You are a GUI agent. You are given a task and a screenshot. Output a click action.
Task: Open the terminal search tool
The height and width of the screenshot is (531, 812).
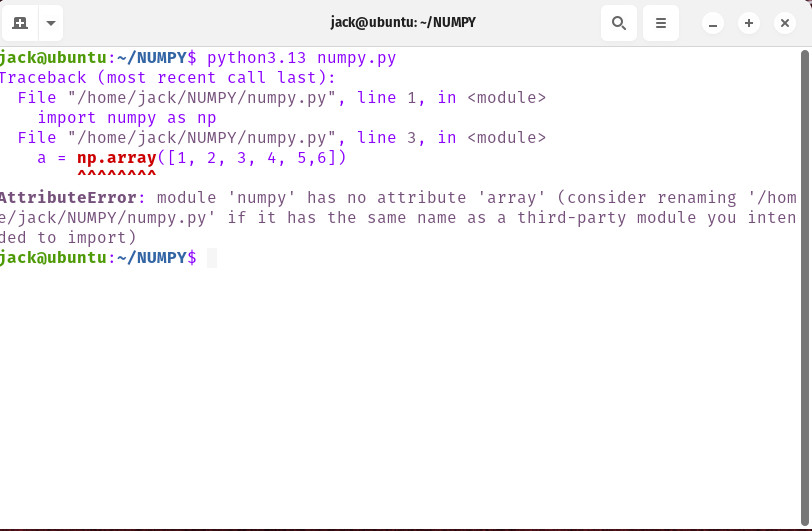pyautogui.click(x=618, y=23)
